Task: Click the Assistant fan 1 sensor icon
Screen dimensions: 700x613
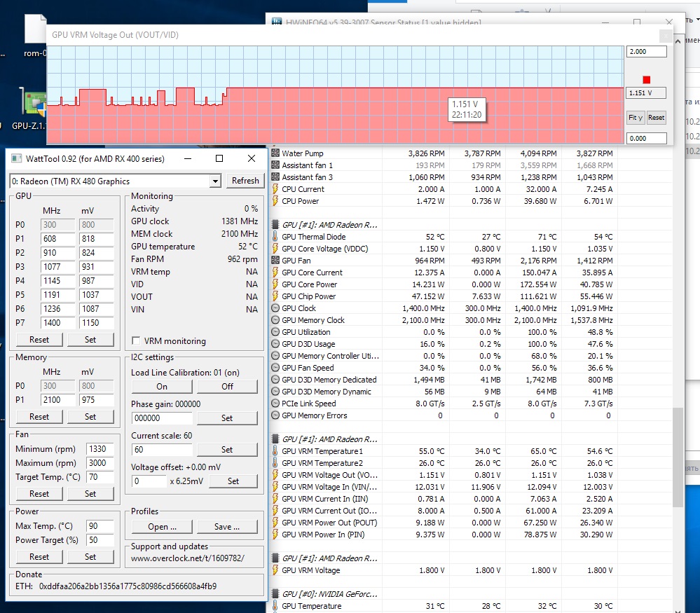Action: point(275,165)
